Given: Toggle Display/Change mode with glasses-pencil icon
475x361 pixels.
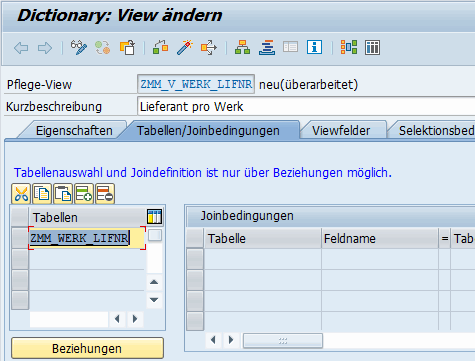Looking at the screenshot, I should (79, 47).
